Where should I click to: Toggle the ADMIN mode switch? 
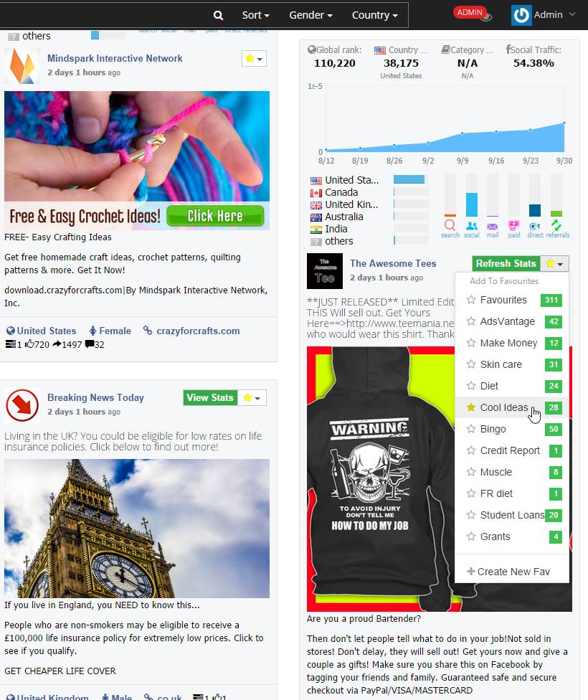point(473,14)
